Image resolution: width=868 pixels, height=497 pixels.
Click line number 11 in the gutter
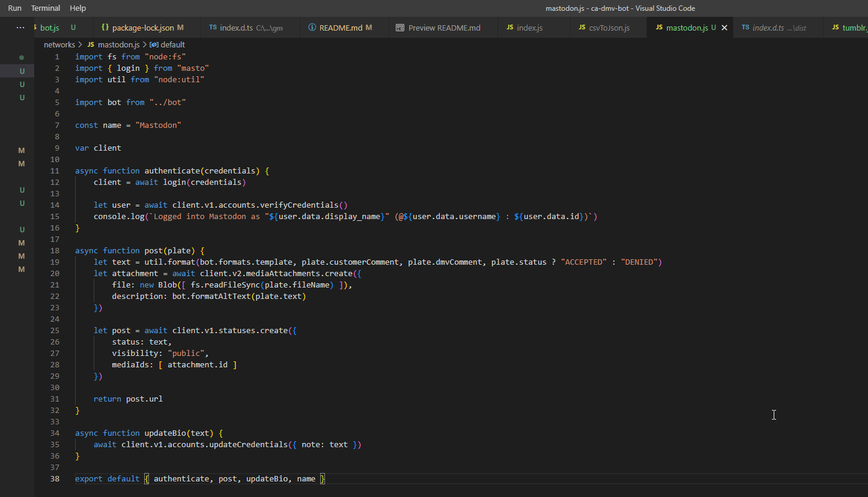click(55, 171)
